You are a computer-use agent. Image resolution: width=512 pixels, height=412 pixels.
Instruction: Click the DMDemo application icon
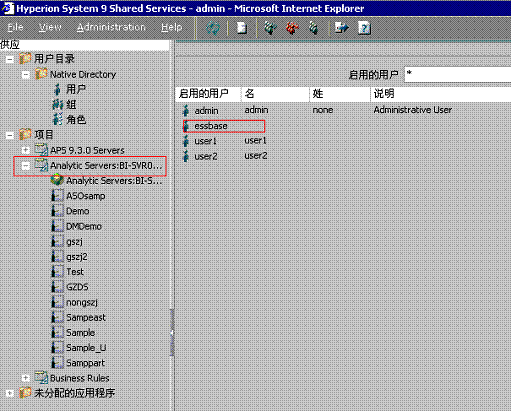(57, 226)
